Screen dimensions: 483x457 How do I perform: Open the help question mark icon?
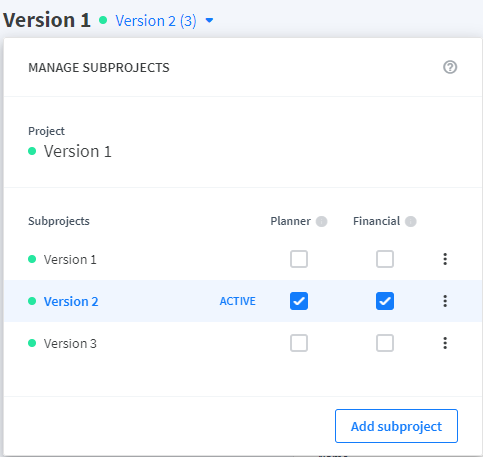point(450,67)
